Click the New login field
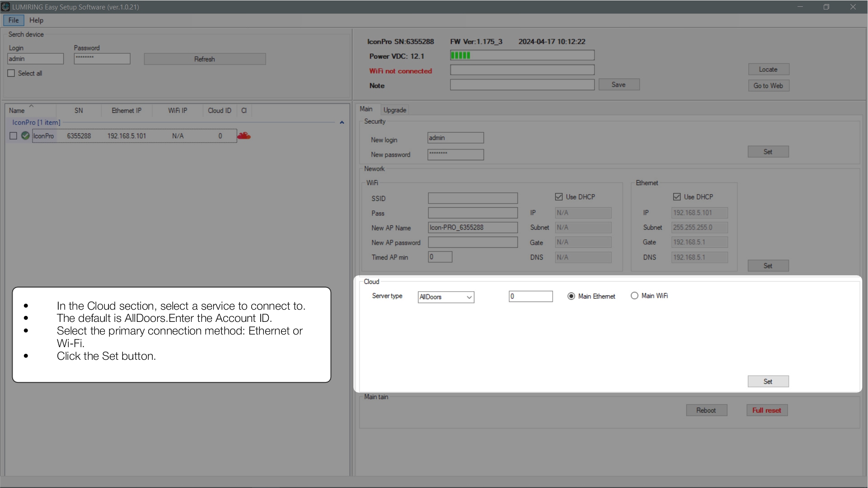The height and width of the screenshot is (488, 868). pos(455,138)
